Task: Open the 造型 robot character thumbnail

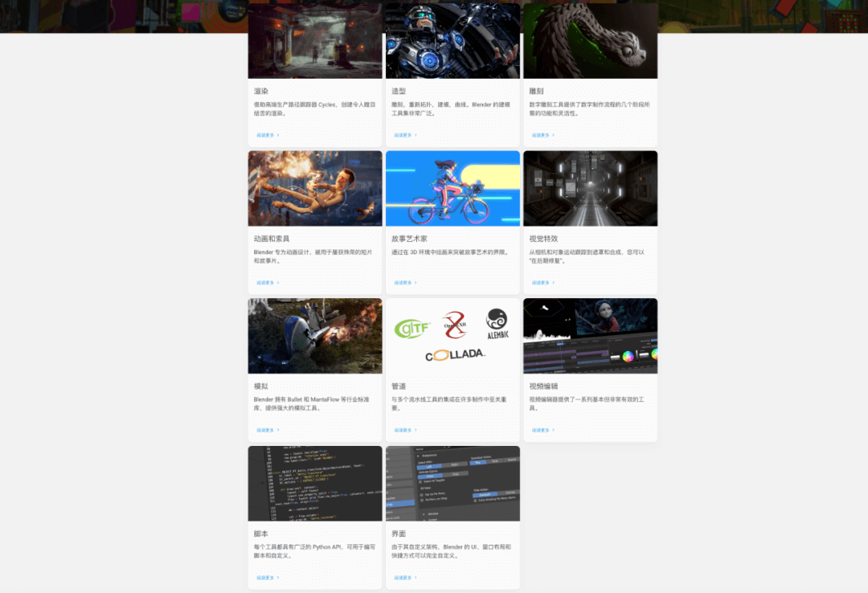Action: click(x=452, y=41)
